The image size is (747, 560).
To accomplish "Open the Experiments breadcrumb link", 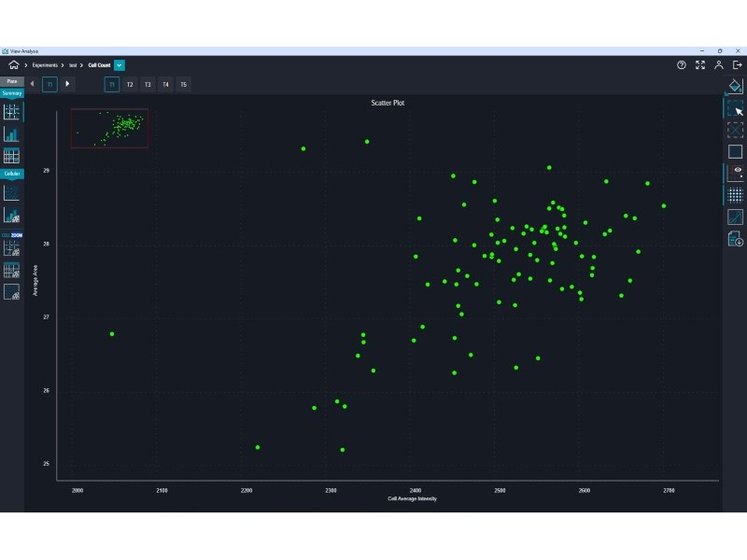I will point(45,65).
